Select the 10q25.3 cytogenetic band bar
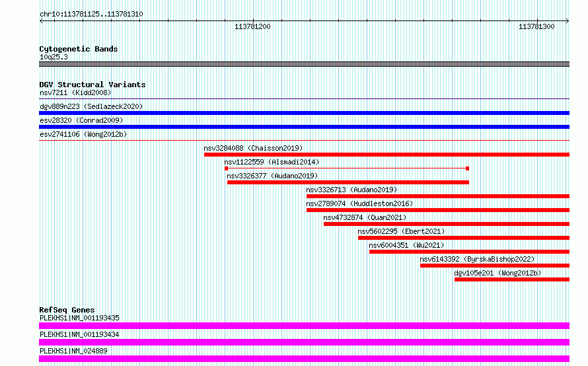Screen dimensions: 588x366 [304, 64]
